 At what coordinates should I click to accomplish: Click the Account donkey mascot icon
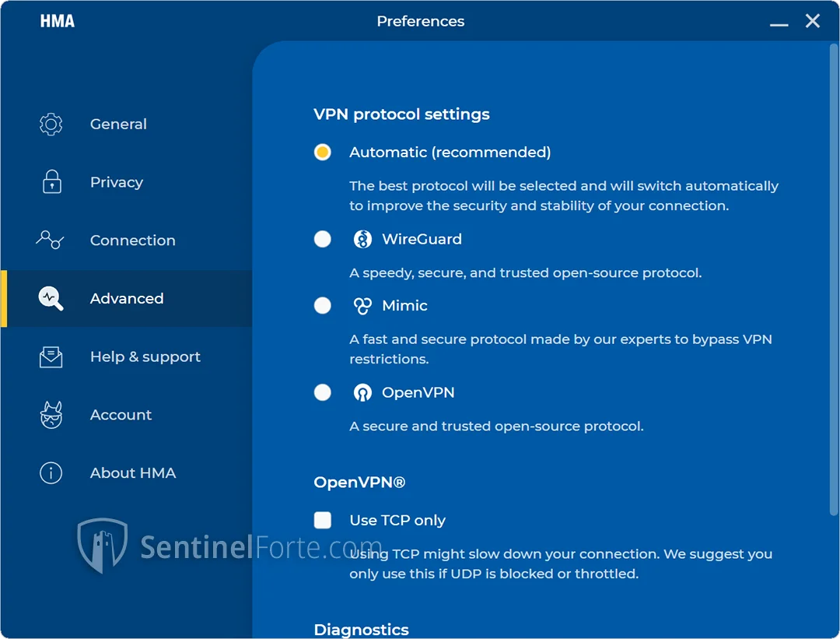coord(51,415)
